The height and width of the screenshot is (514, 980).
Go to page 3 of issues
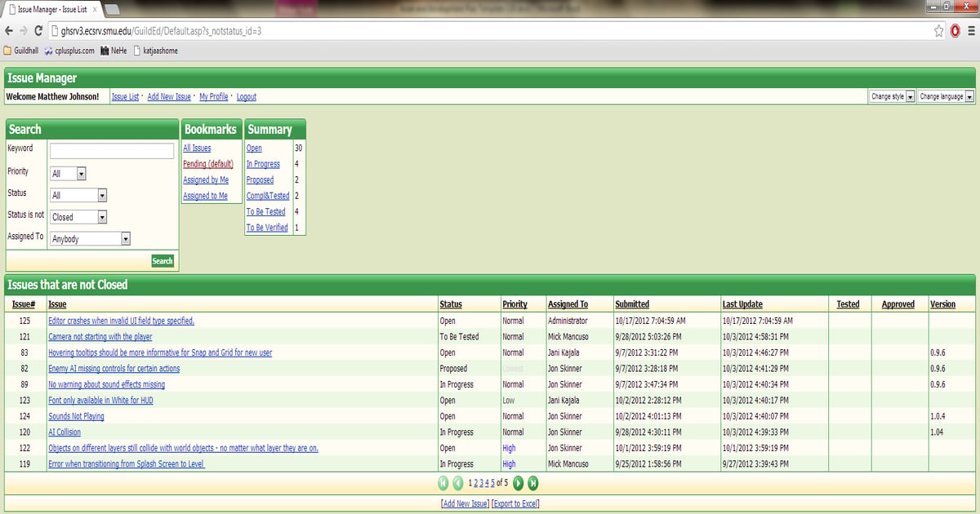click(482, 483)
